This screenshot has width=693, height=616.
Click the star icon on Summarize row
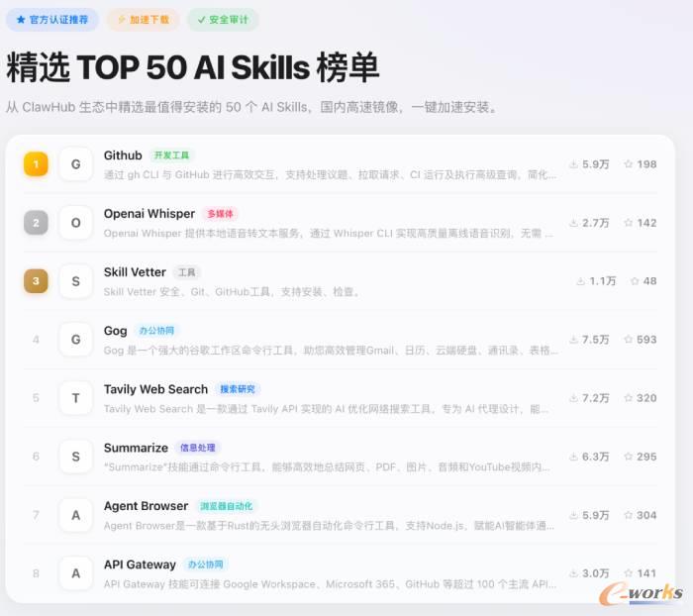point(628,457)
